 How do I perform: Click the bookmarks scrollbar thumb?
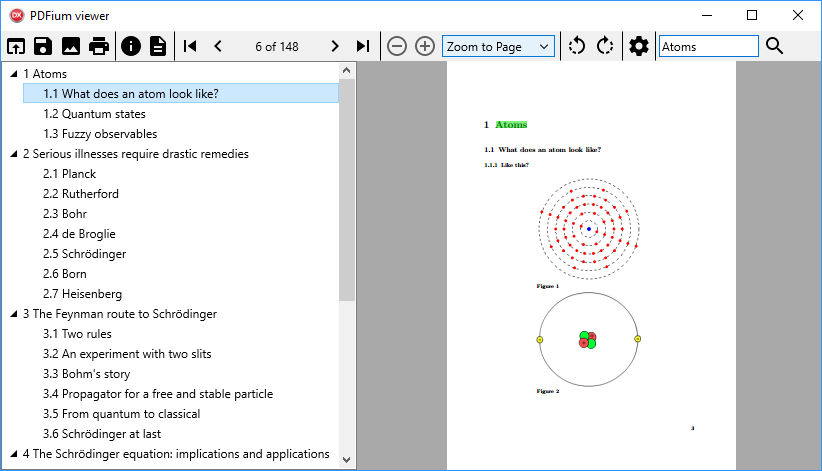(347, 190)
